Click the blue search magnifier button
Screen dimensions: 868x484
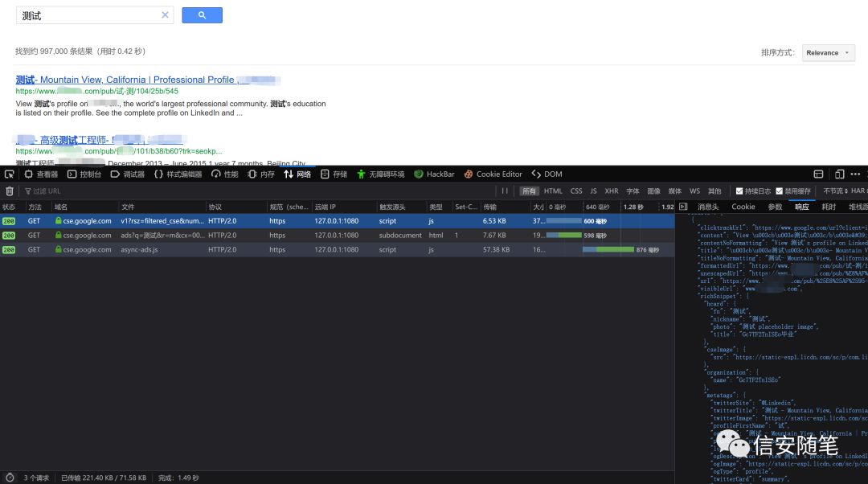pos(202,15)
